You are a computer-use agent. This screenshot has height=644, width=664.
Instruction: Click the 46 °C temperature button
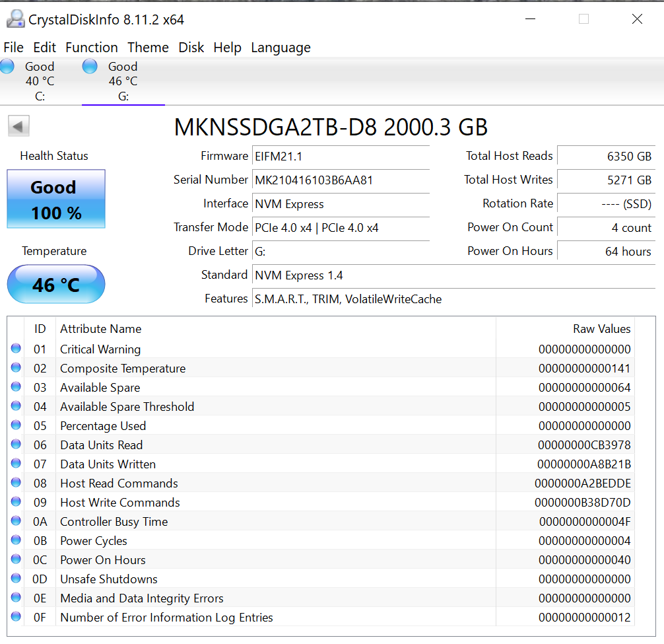click(x=56, y=285)
